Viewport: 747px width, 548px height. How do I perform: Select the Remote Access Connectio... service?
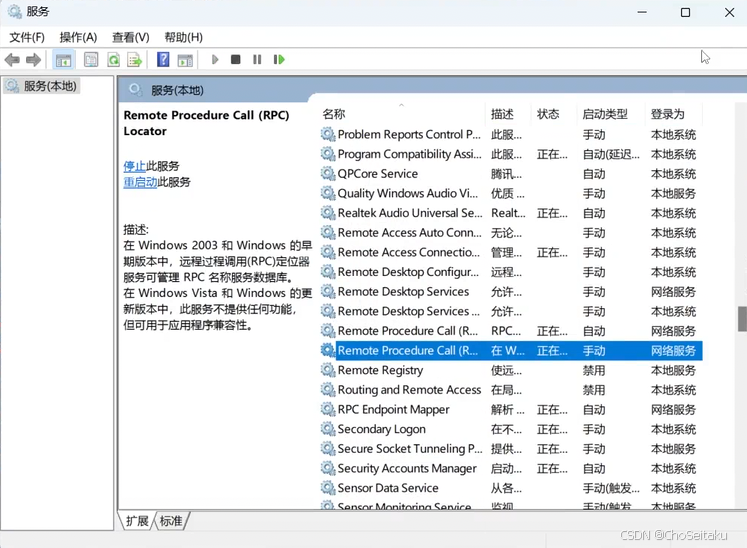tap(511, 252)
